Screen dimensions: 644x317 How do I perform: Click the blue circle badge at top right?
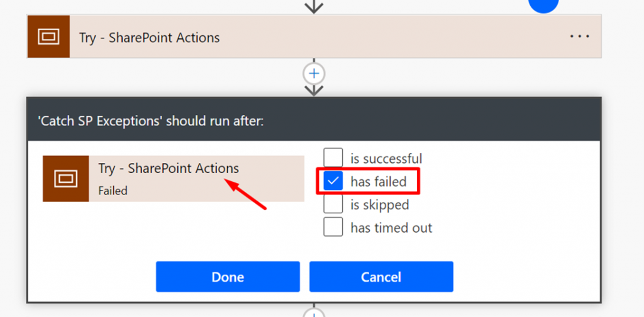coord(543,5)
